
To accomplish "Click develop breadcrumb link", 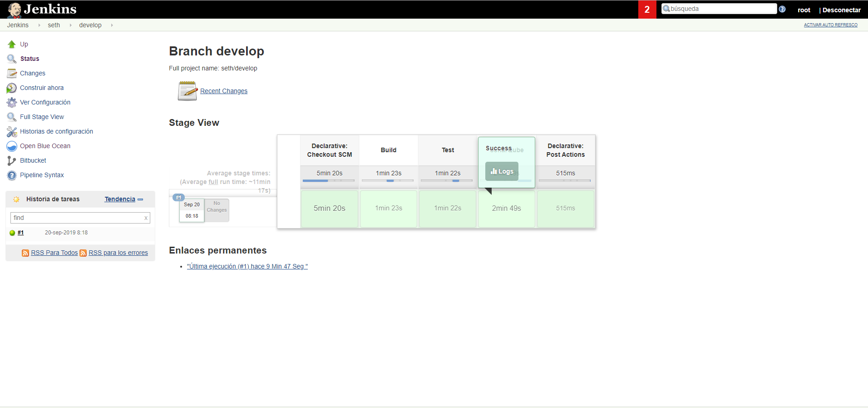I will click(90, 25).
